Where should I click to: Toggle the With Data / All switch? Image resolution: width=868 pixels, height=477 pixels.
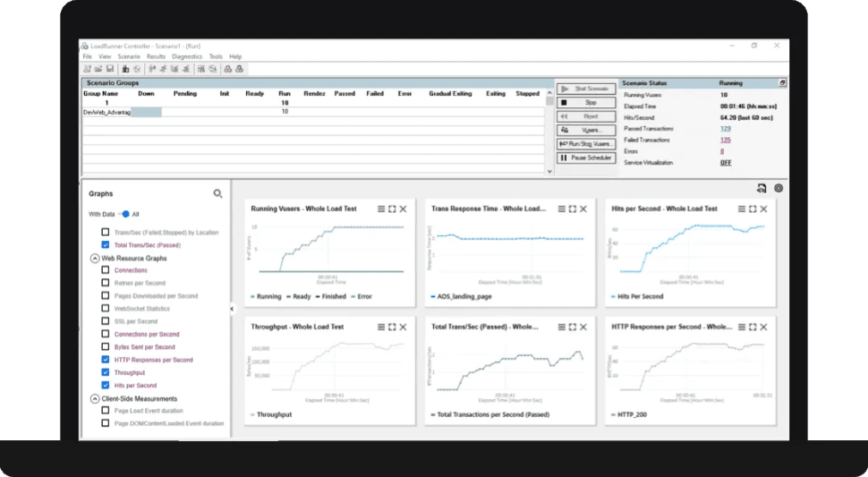[124, 214]
